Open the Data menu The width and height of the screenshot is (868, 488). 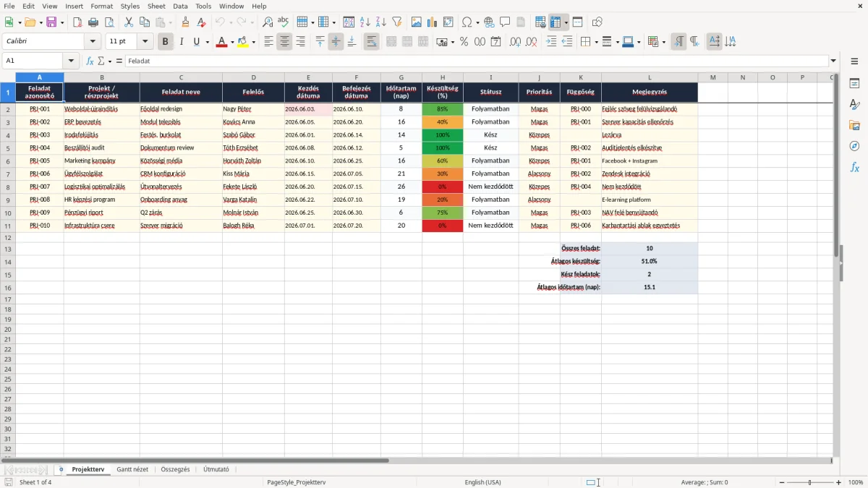pyautogui.click(x=180, y=6)
